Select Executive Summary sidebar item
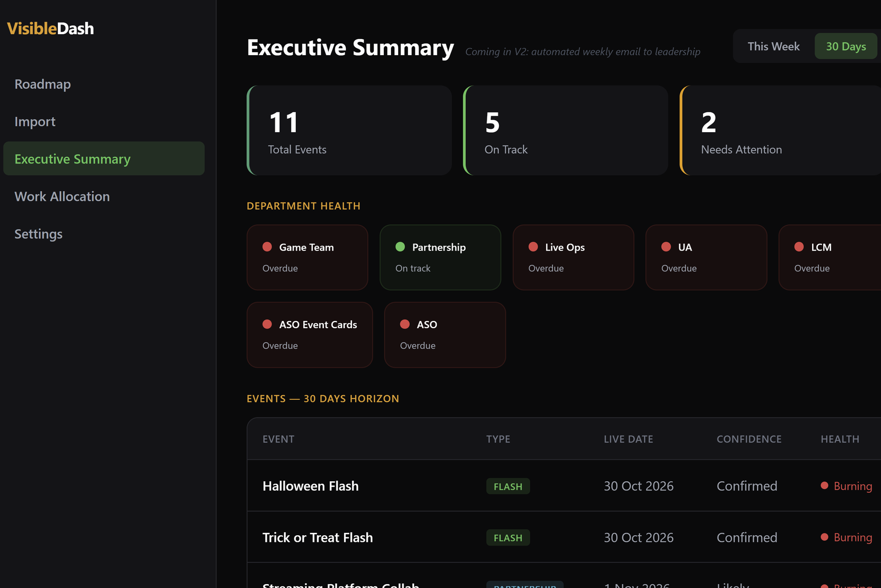 pyautogui.click(x=104, y=159)
